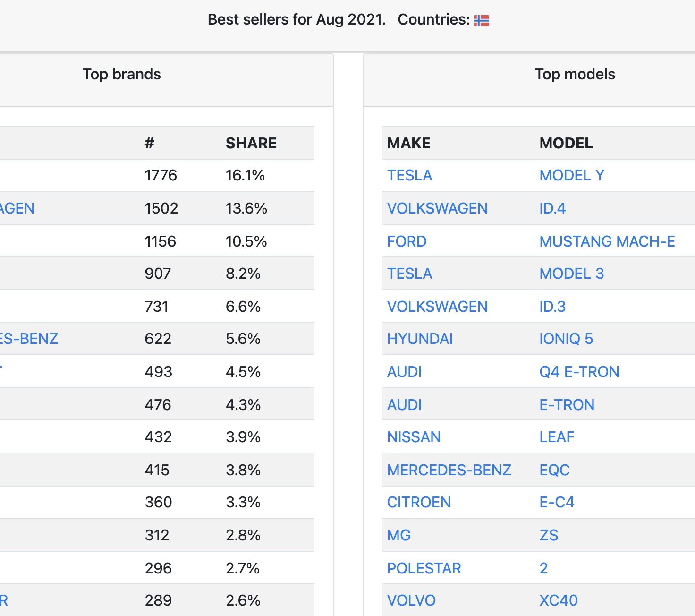Open the MODEL Y model link

(572, 175)
